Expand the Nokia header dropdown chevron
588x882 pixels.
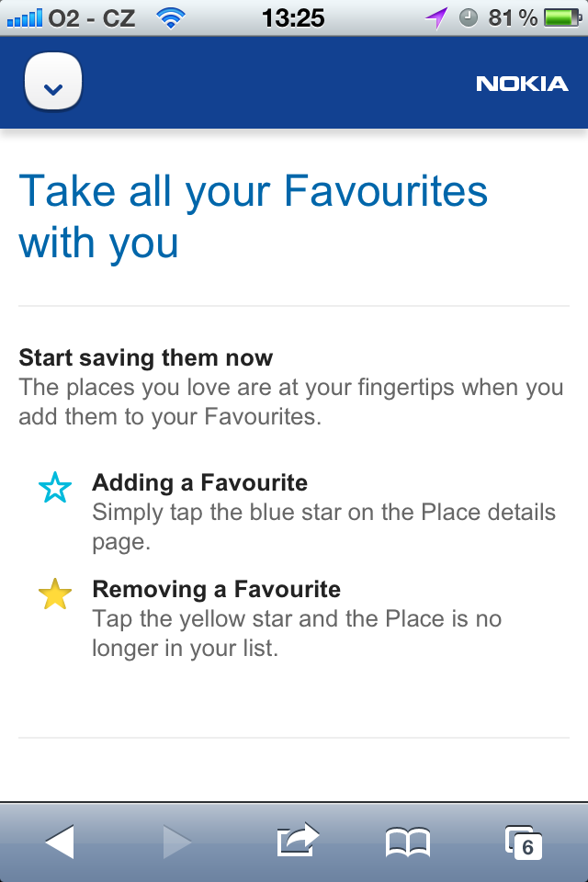coord(53,85)
